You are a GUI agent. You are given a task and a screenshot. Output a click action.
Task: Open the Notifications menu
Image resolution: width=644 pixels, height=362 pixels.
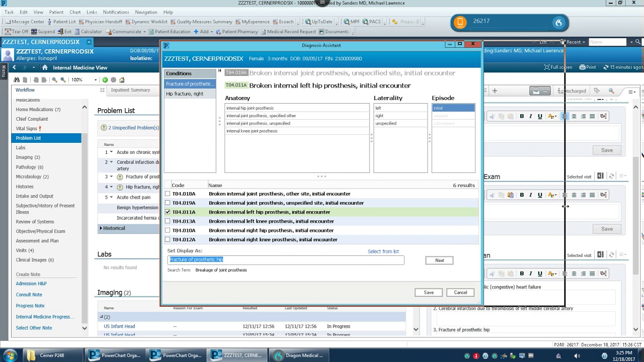pyautogui.click(x=116, y=12)
